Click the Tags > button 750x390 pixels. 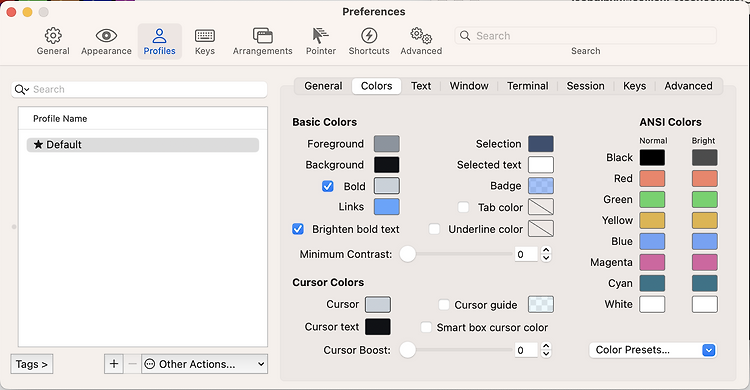point(32,364)
